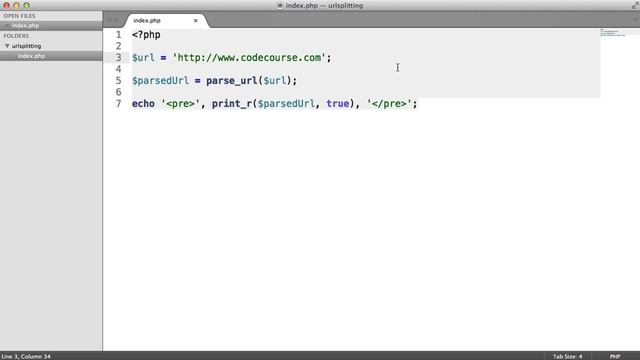640x360 pixels.
Task: Click the <?php opening tag
Action: click(146, 35)
